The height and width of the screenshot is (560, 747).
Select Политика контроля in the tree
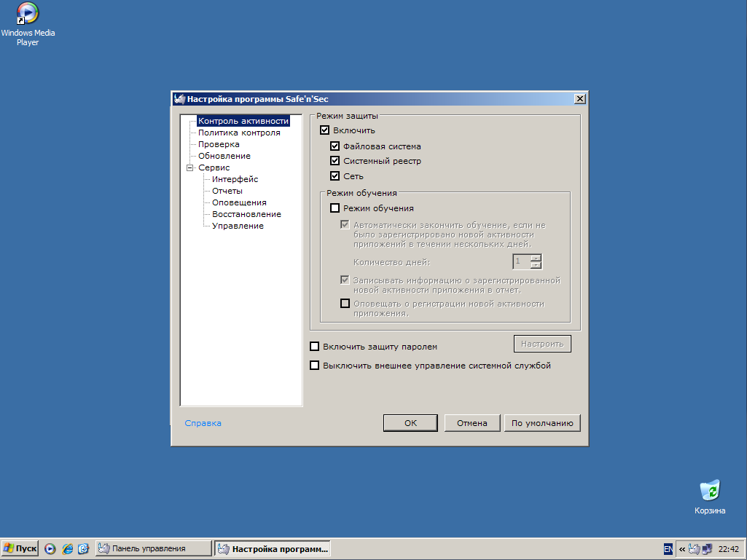pos(239,133)
